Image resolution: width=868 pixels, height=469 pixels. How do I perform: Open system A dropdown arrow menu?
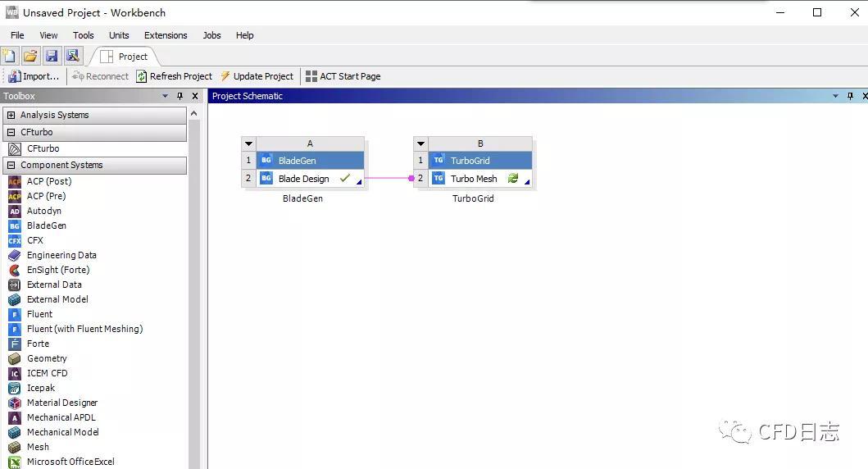248,143
